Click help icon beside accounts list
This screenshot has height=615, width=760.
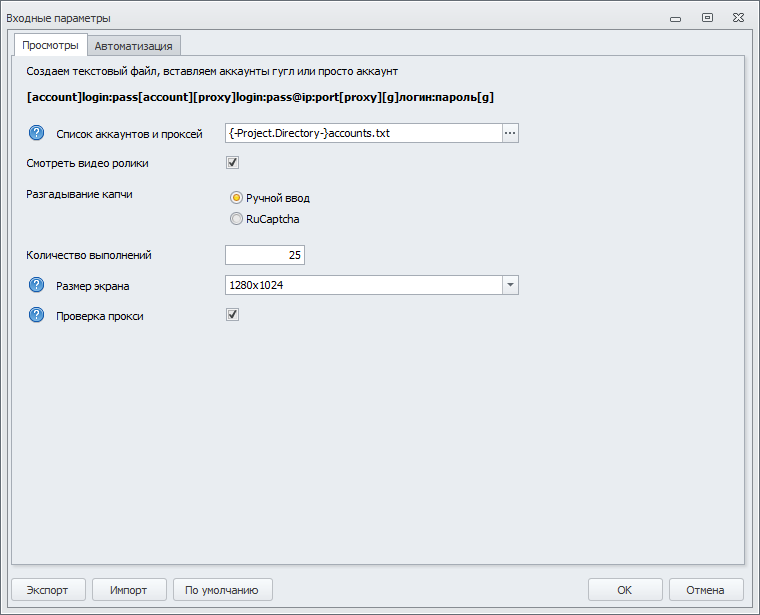pyautogui.click(x=37, y=133)
